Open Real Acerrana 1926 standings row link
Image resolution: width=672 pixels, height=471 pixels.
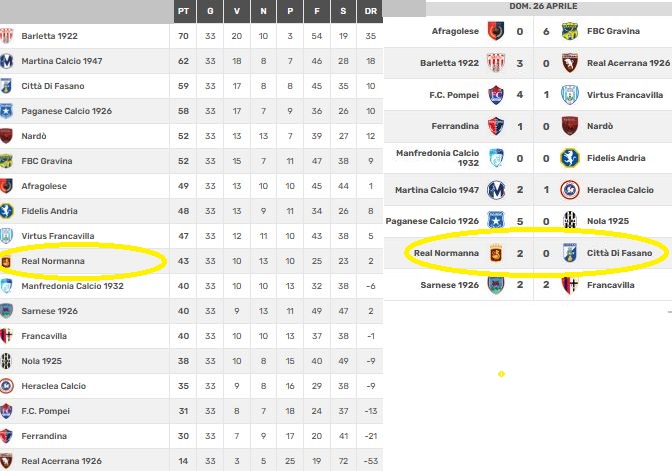pos(61,461)
